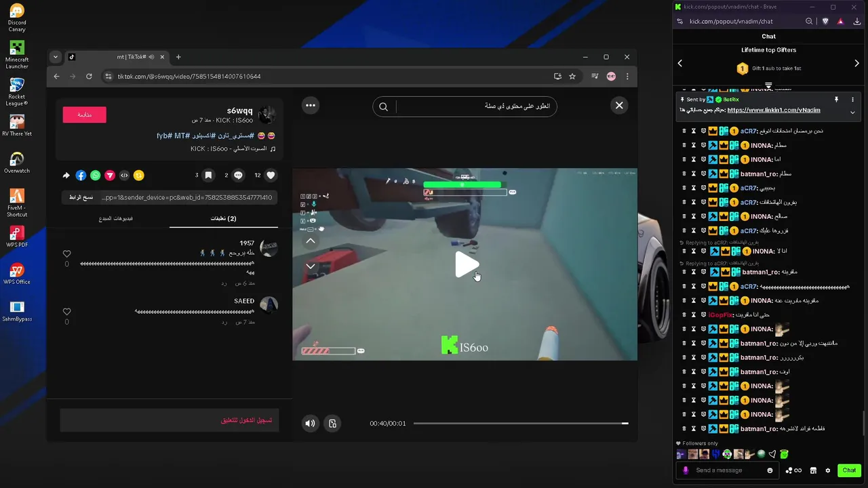The image size is (868, 488).
Task: Click the purple microphone icon in chat
Action: pos(686,470)
